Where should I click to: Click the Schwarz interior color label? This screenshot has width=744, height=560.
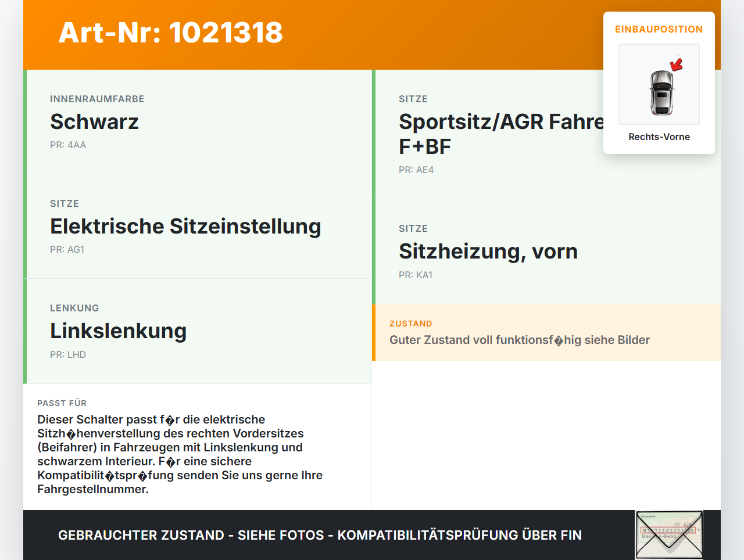click(x=95, y=121)
